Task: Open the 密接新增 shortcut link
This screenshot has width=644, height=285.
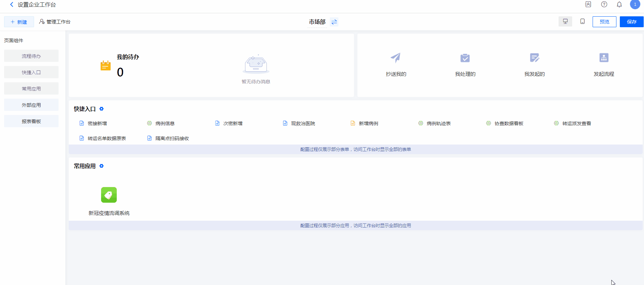Action: pyautogui.click(x=97, y=123)
